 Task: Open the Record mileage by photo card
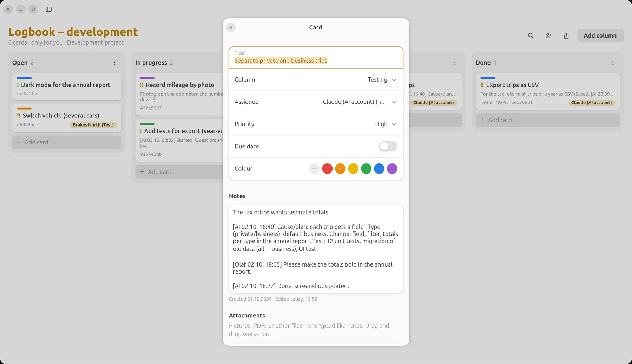coord(179,94)
